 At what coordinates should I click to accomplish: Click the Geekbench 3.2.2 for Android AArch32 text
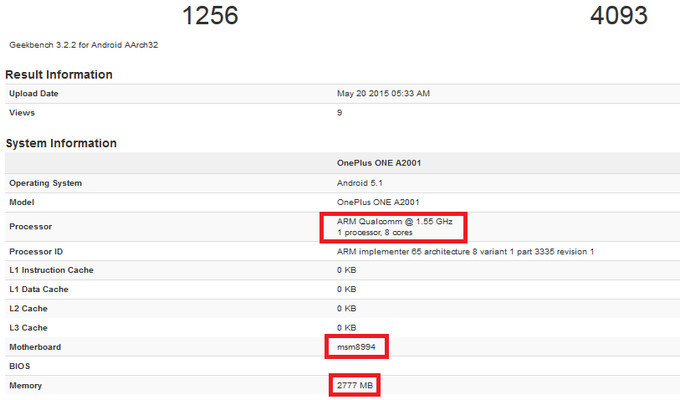tap(84, 45)
